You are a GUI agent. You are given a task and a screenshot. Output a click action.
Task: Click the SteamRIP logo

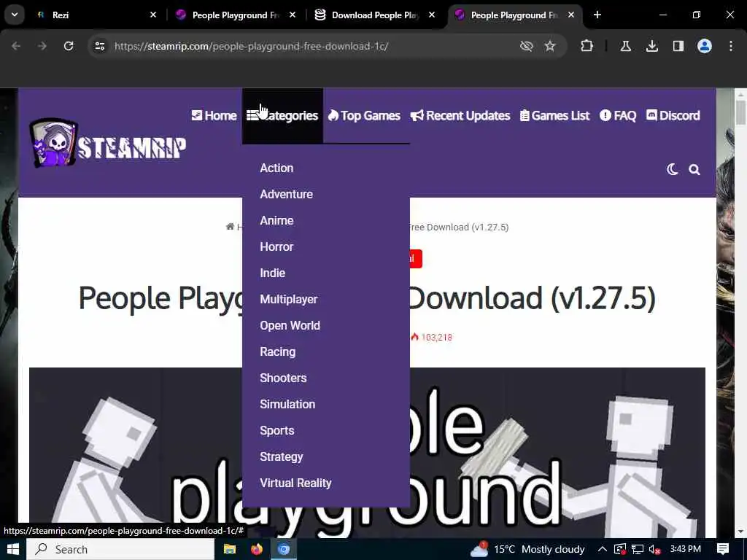(x=108, y=144)
